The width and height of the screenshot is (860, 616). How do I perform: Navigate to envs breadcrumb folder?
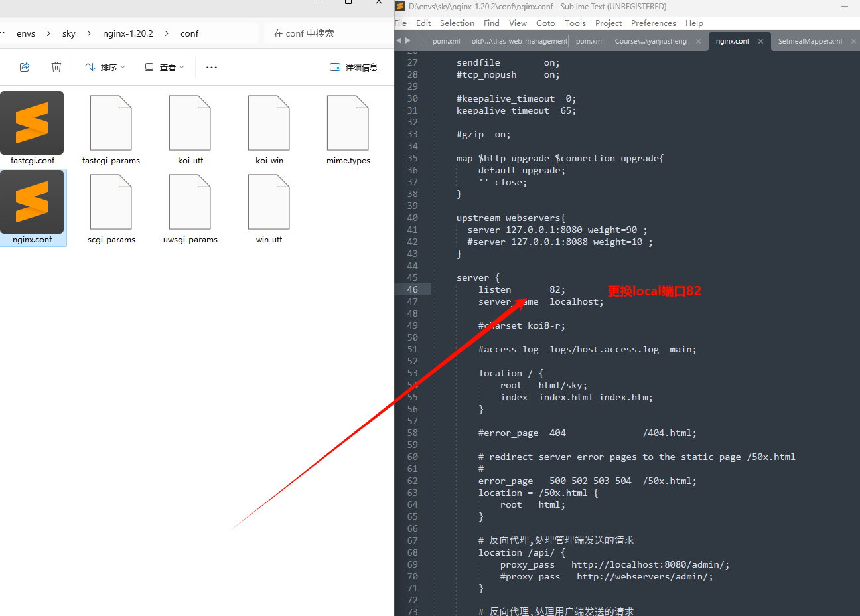(26, 33)
